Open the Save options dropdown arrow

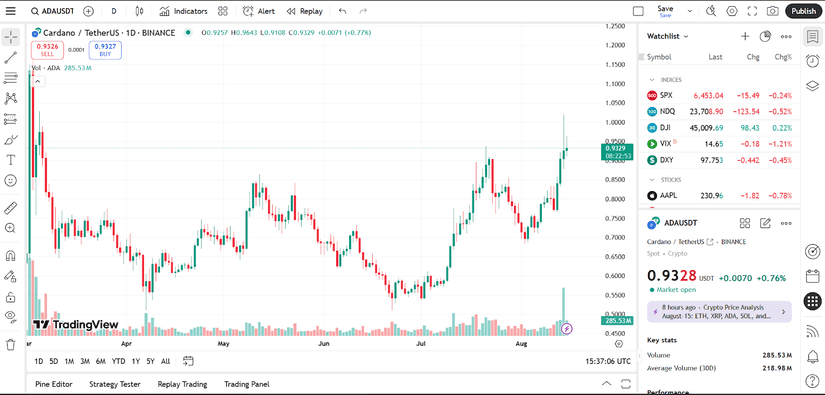pyautogui.click(x=690, y=11)
